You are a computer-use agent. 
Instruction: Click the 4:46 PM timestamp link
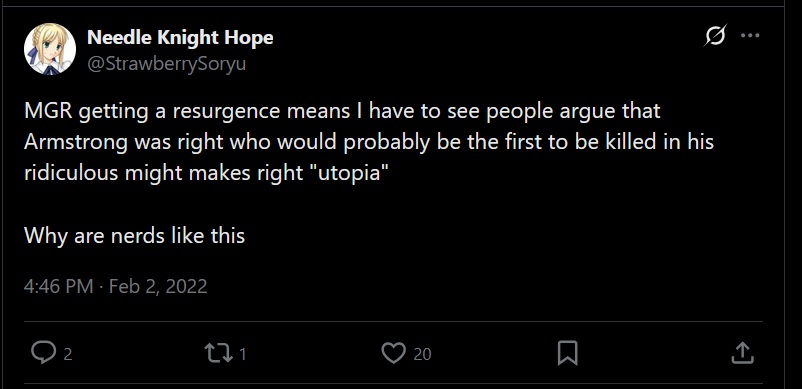click(58, 286)
